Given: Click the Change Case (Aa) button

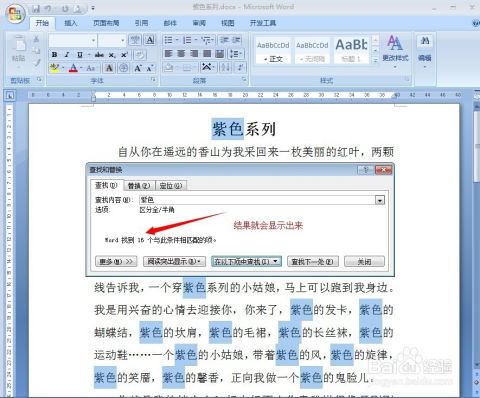Looking at the screenshot, I should pos(91,68).
